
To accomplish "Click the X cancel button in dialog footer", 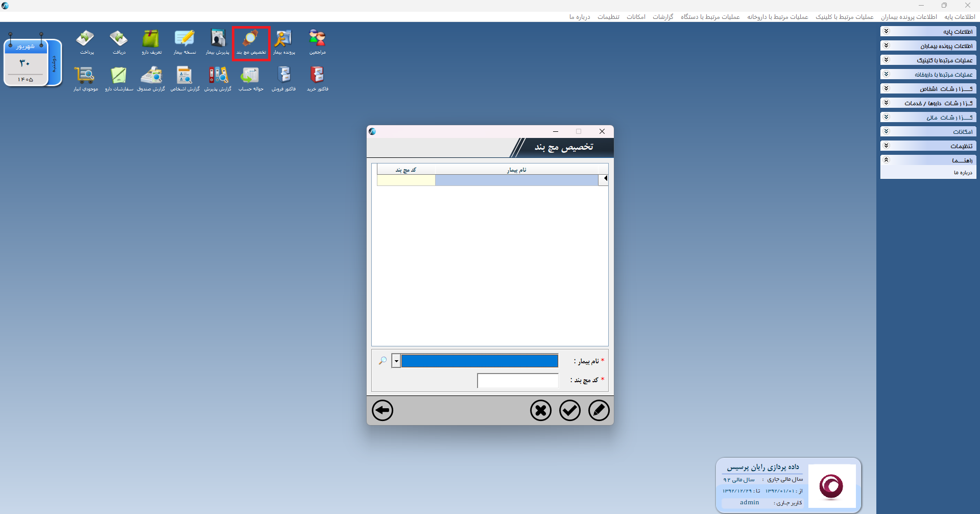I will (x=540, y=410).
